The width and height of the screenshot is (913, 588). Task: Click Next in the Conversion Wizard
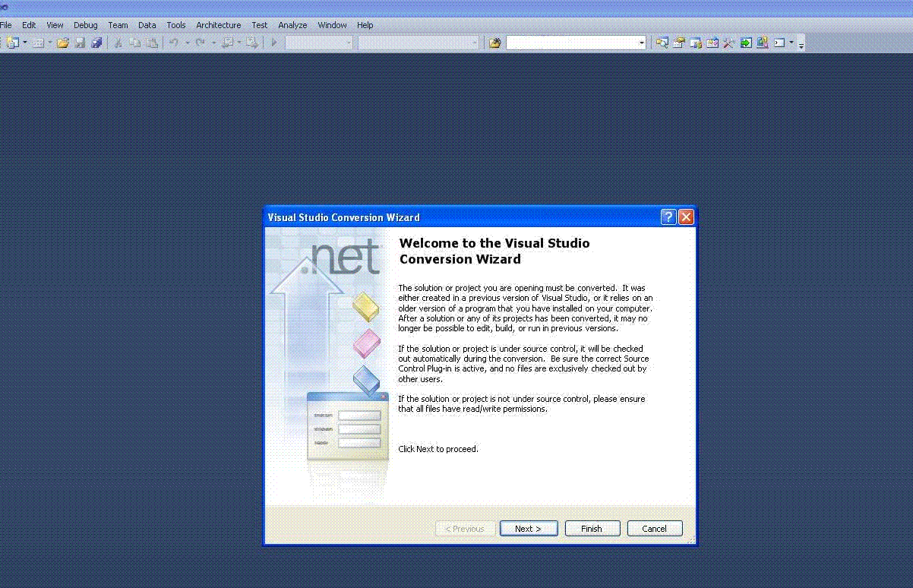(x=529, y=529)
